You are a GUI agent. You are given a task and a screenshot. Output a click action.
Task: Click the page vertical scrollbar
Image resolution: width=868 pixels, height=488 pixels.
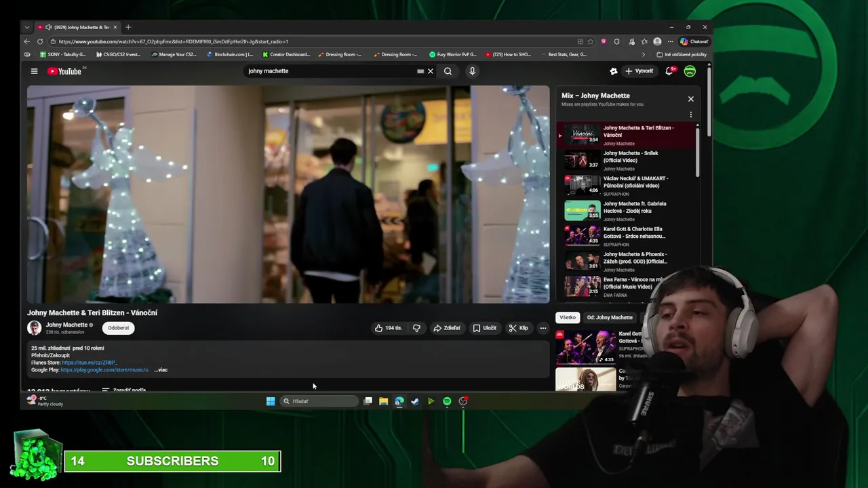(x=709, y=102)
